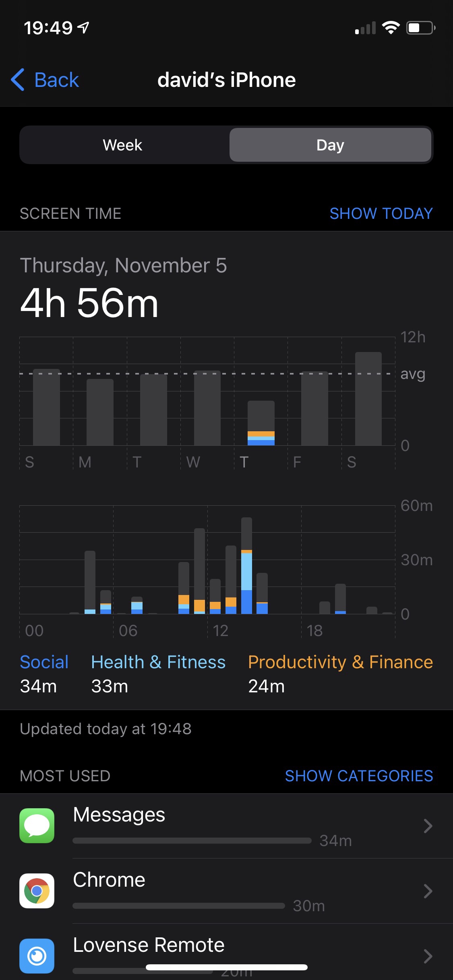Open Lovense Remote details chevron
Screen dimensions: 453x980
(428, 956)
